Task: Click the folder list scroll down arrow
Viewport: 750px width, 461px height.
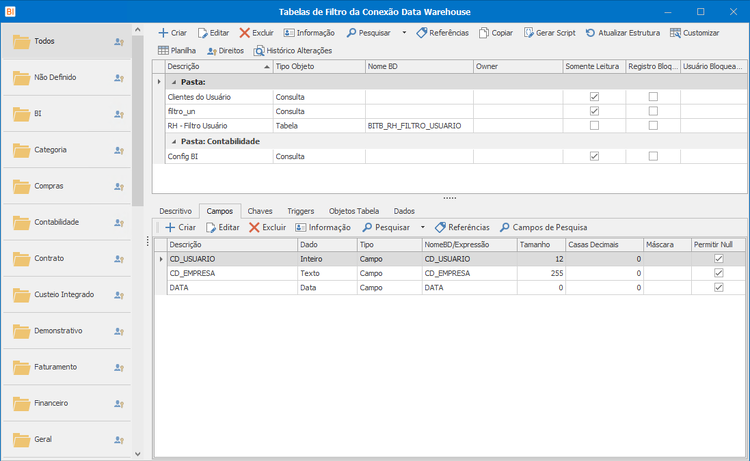Action: point(138,454)
